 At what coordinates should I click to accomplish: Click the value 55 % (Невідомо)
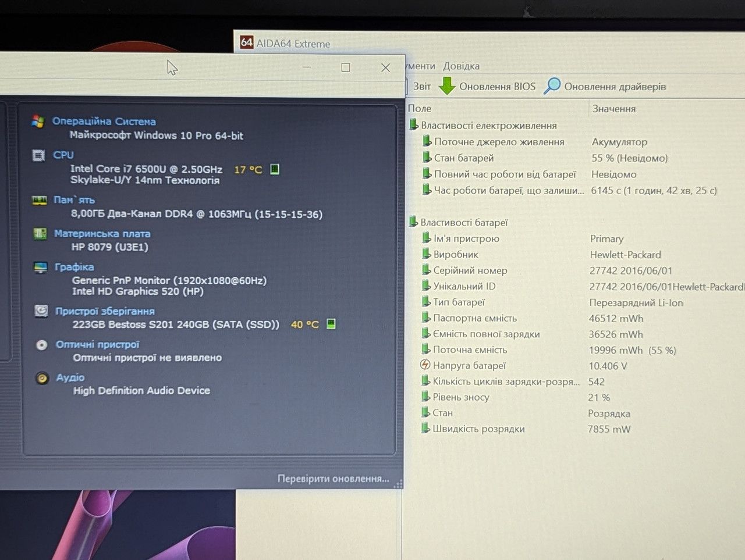[x=629, y=158]
